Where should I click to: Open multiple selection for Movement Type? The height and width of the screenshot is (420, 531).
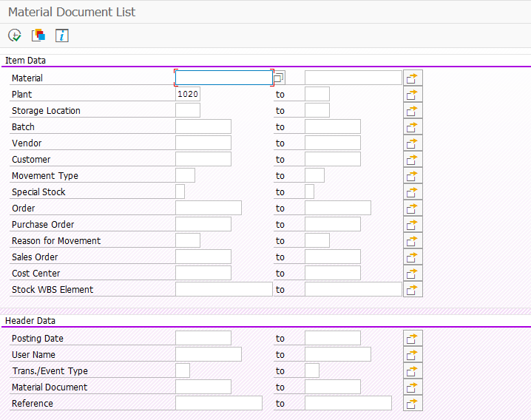click(x=413, y=176)
